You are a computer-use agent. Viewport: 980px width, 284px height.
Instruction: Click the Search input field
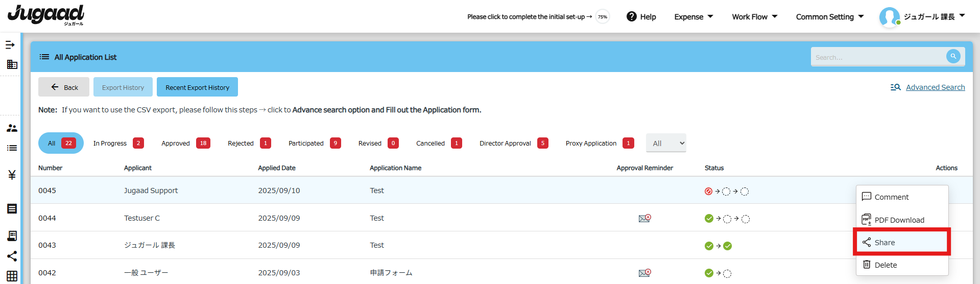pos(878,57)
